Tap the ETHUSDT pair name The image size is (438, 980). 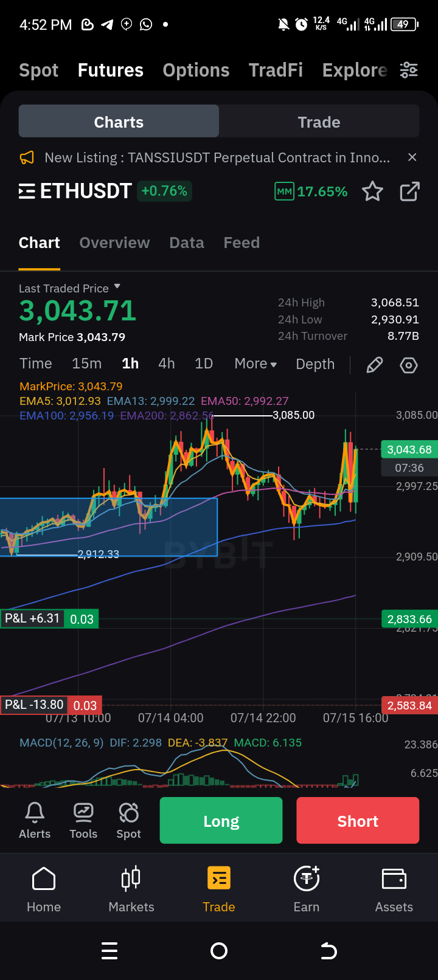tap(86, 191)
